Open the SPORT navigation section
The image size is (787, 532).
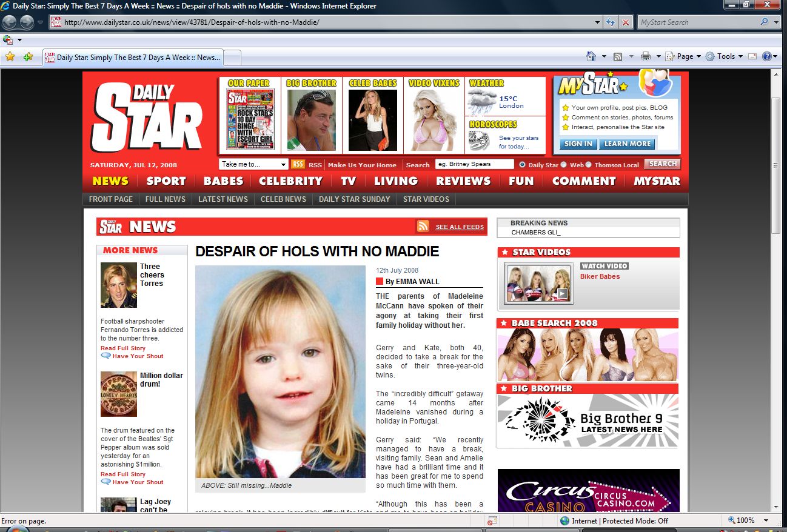(x=166, y=181)
